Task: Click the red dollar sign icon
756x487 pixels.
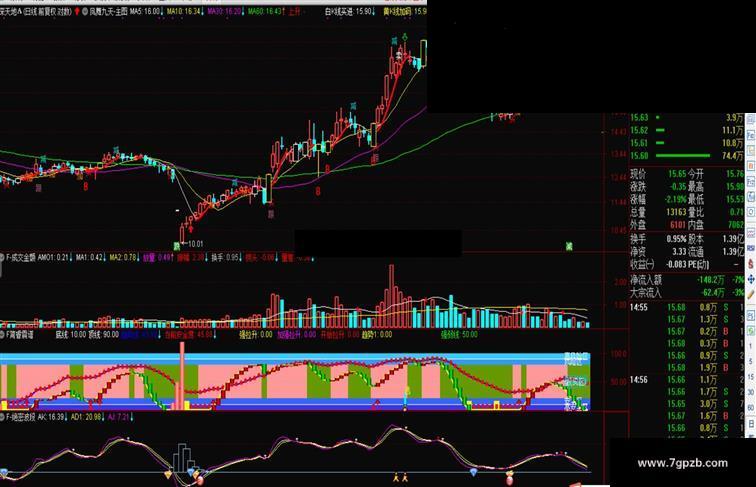Action: 751,264
